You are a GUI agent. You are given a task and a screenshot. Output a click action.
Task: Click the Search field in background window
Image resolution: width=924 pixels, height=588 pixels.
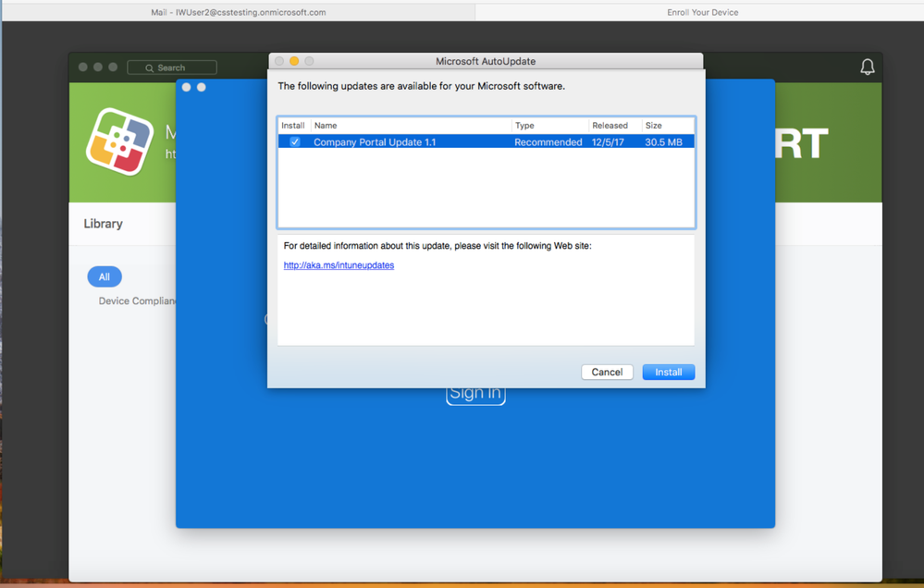(172, 67)
